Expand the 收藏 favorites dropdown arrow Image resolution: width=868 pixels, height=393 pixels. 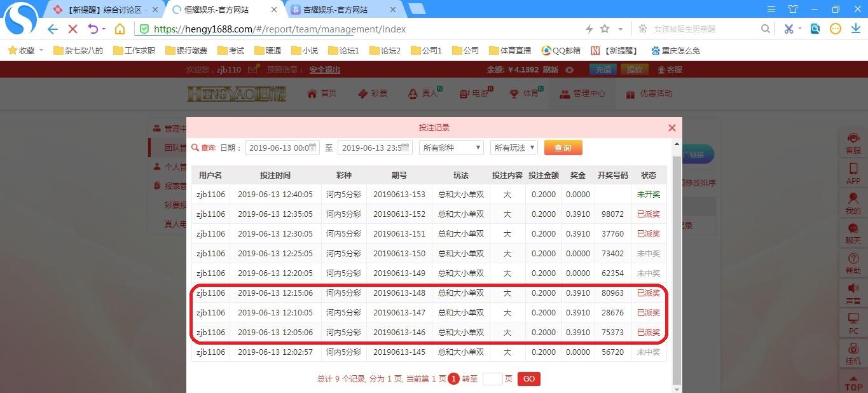[41, 50]
